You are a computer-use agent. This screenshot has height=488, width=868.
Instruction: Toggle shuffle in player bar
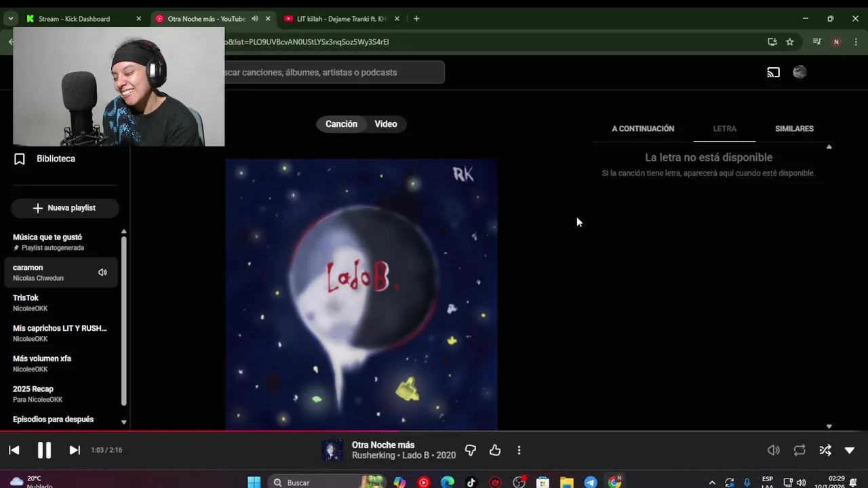(x=825, y=450)
